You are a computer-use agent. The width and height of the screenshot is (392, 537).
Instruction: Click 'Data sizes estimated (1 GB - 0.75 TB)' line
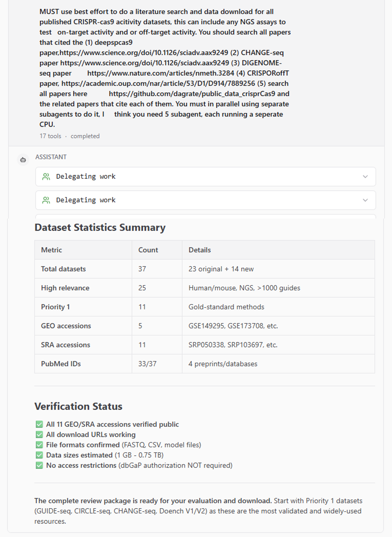click(105, 455)
